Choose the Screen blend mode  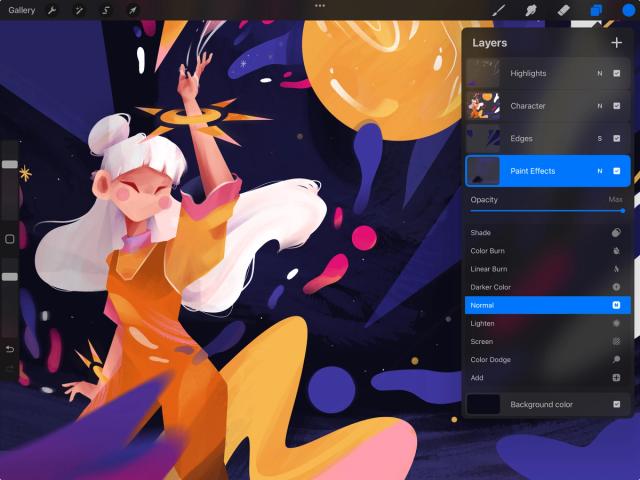(x=548, y=342)
